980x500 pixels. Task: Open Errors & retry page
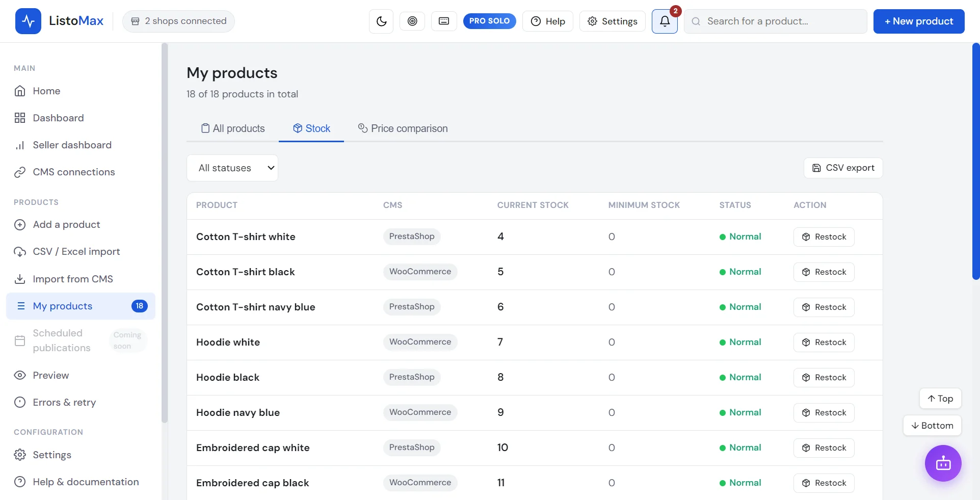81,402
